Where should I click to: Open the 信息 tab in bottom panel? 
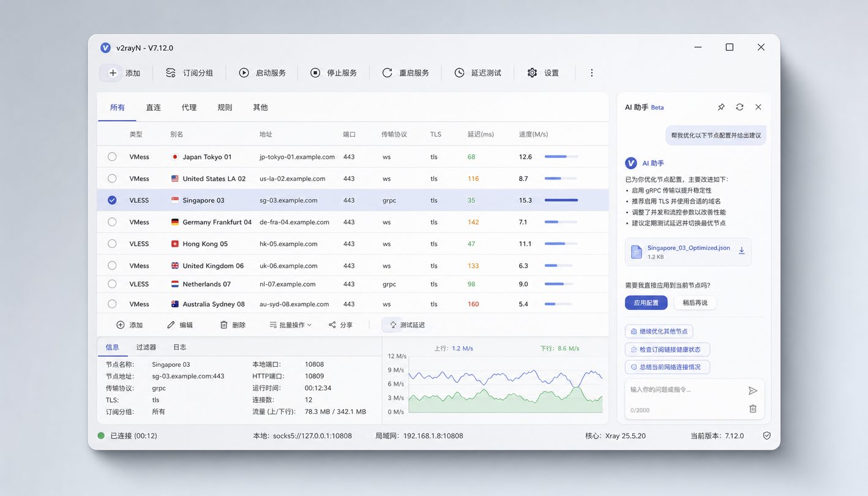click(113, 347)
